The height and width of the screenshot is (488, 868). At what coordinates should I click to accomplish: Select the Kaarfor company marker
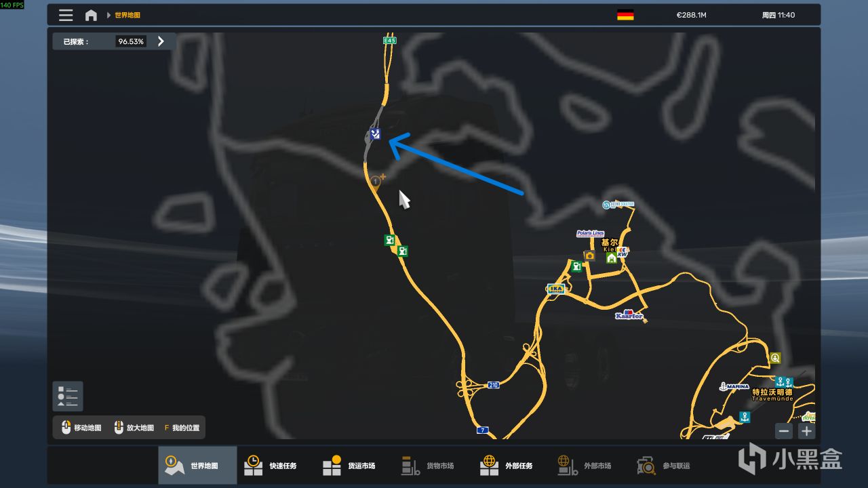tap(629, 315)
